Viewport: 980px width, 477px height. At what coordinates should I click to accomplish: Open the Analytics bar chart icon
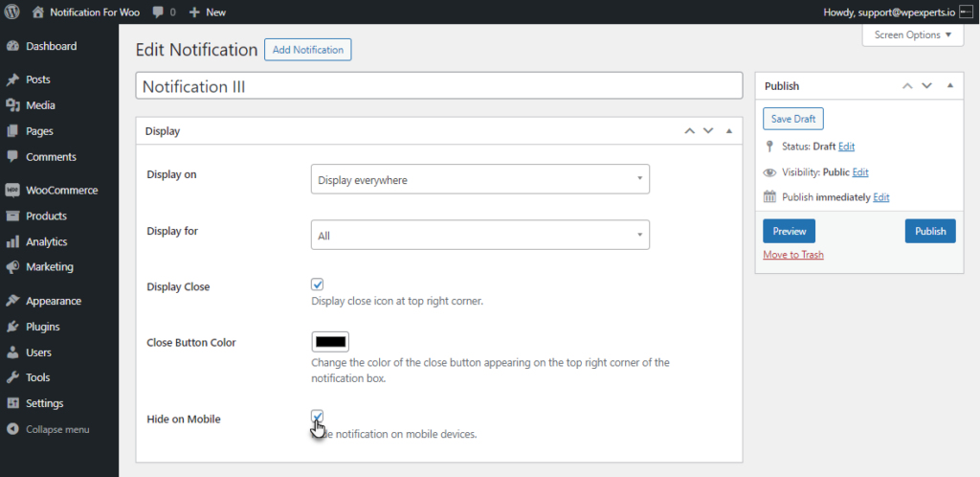click(12, 241)
